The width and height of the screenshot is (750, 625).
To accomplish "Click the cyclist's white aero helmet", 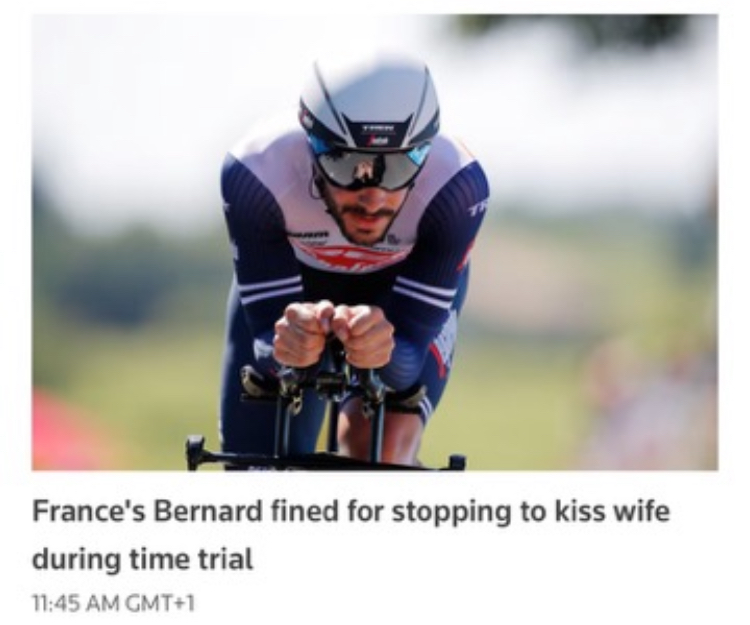I will pos(369,103).
